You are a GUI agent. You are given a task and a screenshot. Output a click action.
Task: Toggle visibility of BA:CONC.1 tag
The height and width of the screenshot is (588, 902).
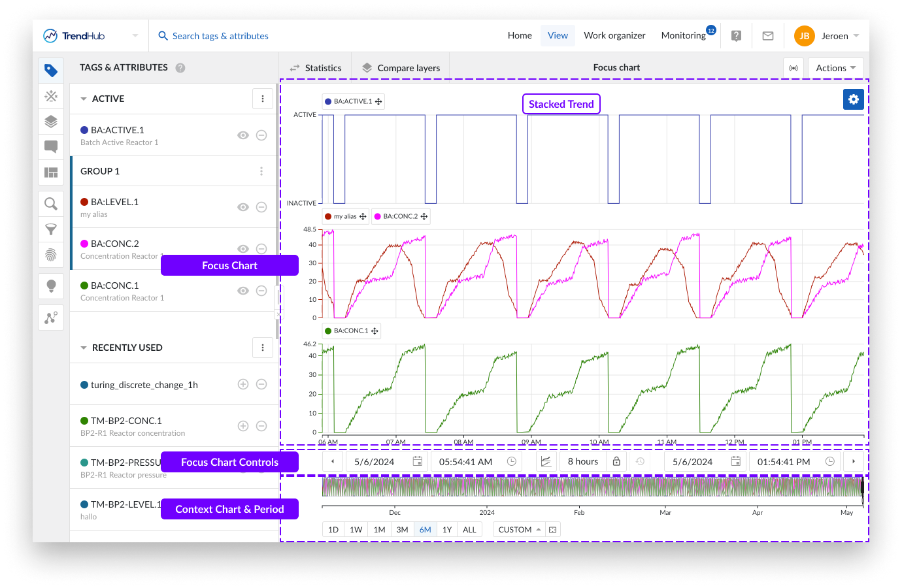click(x=243, y=291)
